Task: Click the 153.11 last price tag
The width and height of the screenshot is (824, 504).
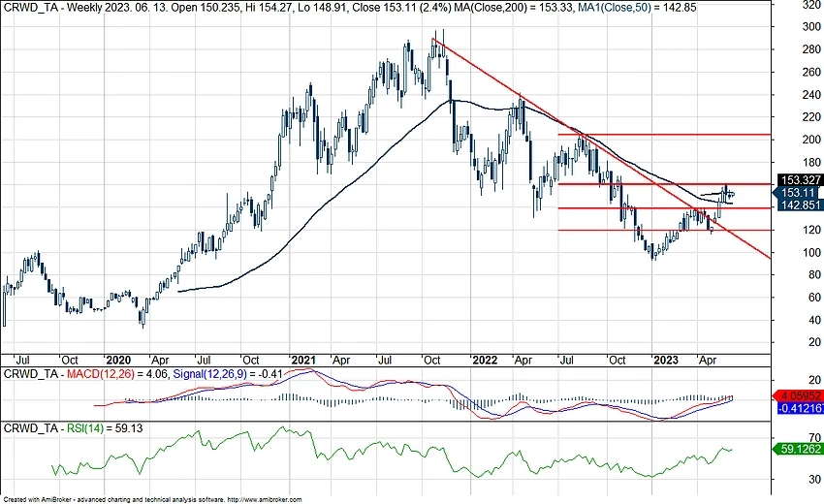Action: tap(801, 193)
